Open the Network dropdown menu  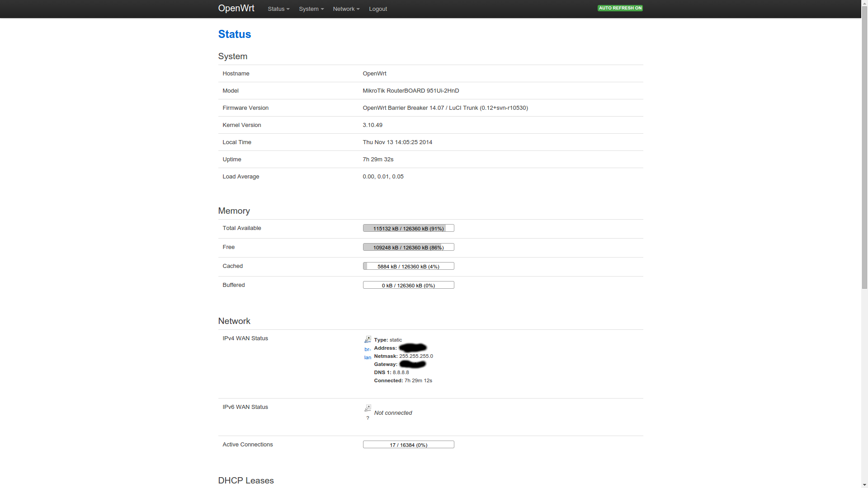(346, 9)
